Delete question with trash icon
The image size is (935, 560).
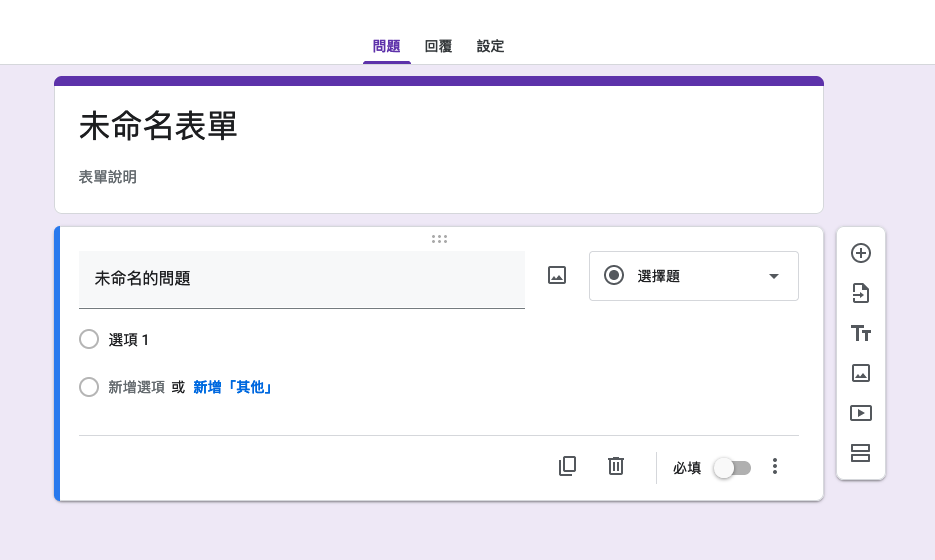(x=616, y=466)
